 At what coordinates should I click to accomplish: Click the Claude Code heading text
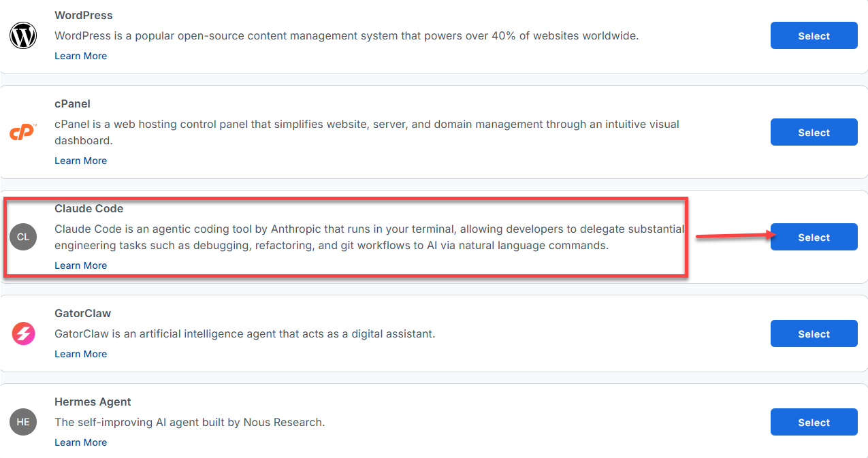pos(89,208)
